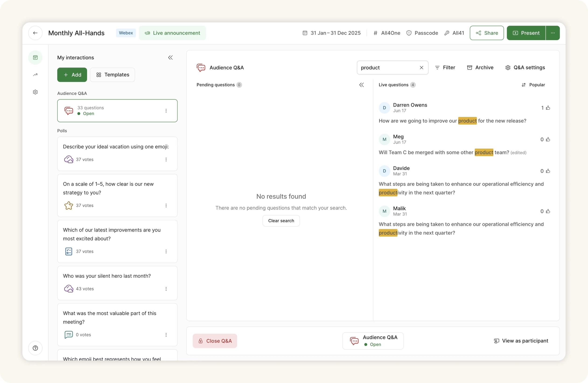This screenshot has height=383, width=588.
Task: Open the settings gear in left rail
Action: 35,92
